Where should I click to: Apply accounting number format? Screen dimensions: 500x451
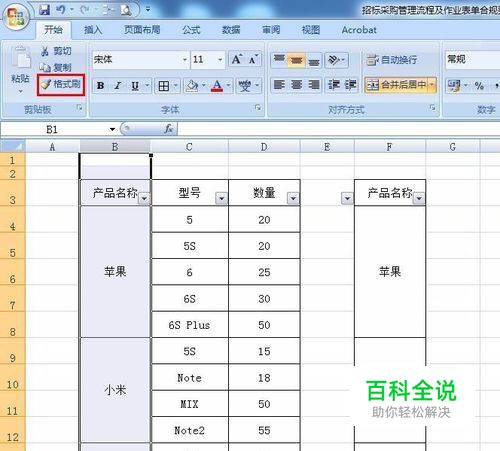tap(454, 85)
